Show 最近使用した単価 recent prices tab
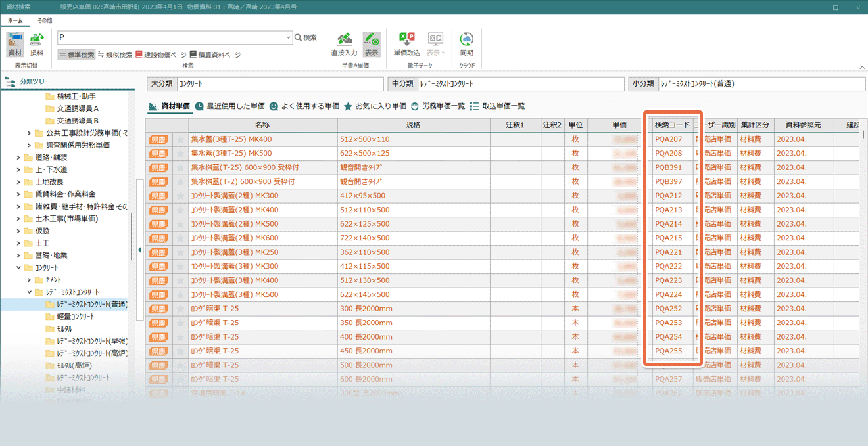Viewport: 868px width, 446px height. (x=229, y=106)
